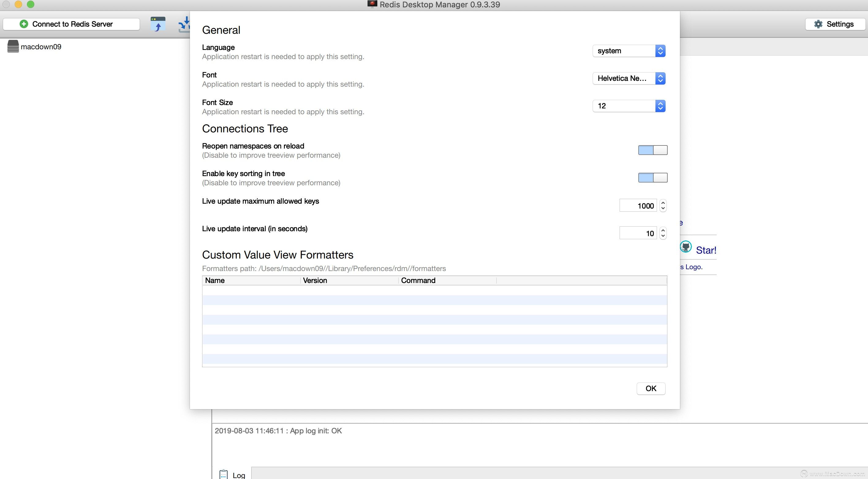Viewport: 868px width, 479px height.
Task: Click the gear icon on Settings button
Action: point(818,24)
